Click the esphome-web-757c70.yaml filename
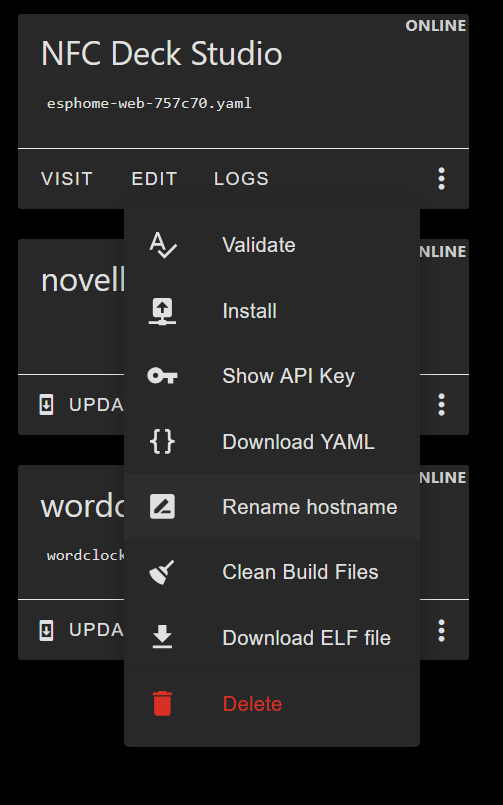The width and height of the screenshot is (503, 805). point(149,104)
